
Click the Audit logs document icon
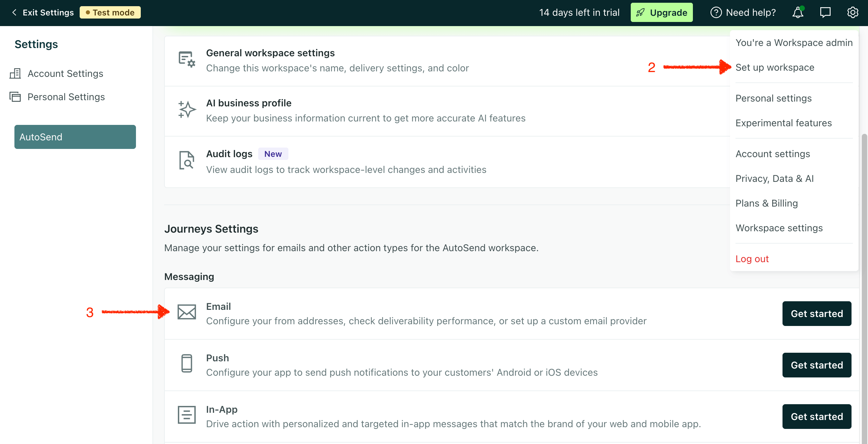[x=186, y=160]
